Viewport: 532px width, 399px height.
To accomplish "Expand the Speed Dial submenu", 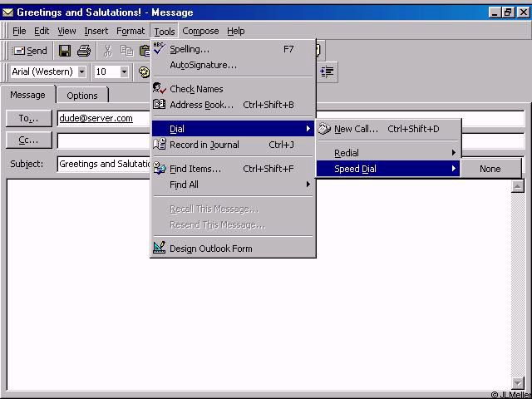I will 388,169.
